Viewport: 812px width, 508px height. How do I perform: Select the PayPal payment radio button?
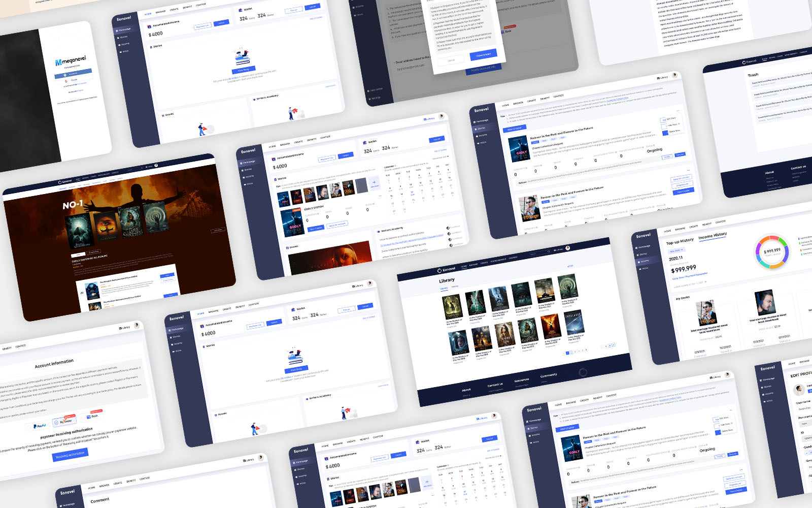click(29, 428)
